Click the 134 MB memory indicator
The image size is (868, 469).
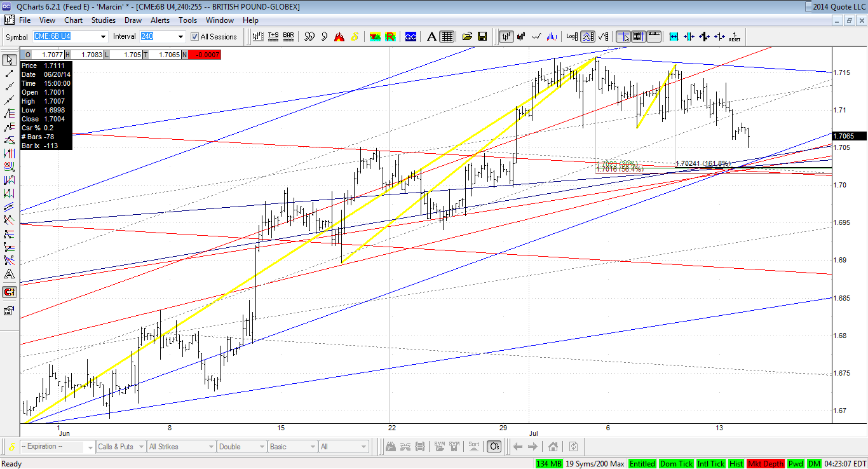[x=548, y=464]
